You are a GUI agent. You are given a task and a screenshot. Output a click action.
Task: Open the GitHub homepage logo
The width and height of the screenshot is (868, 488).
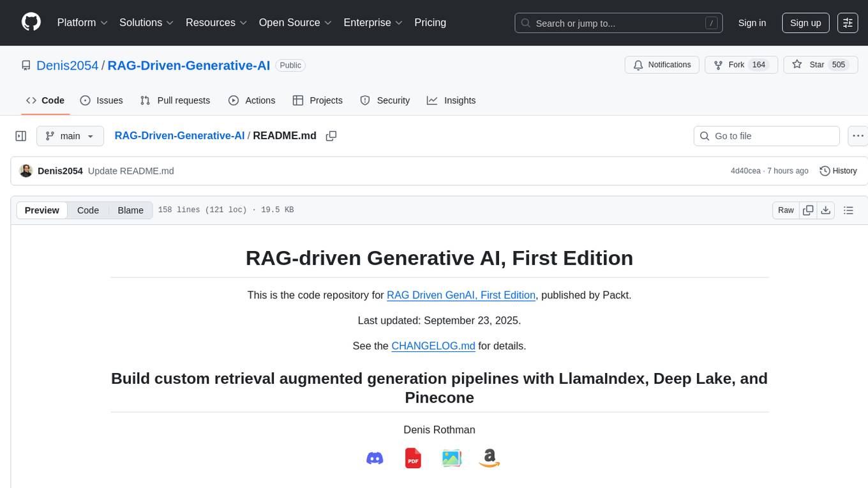pos(31,22)
